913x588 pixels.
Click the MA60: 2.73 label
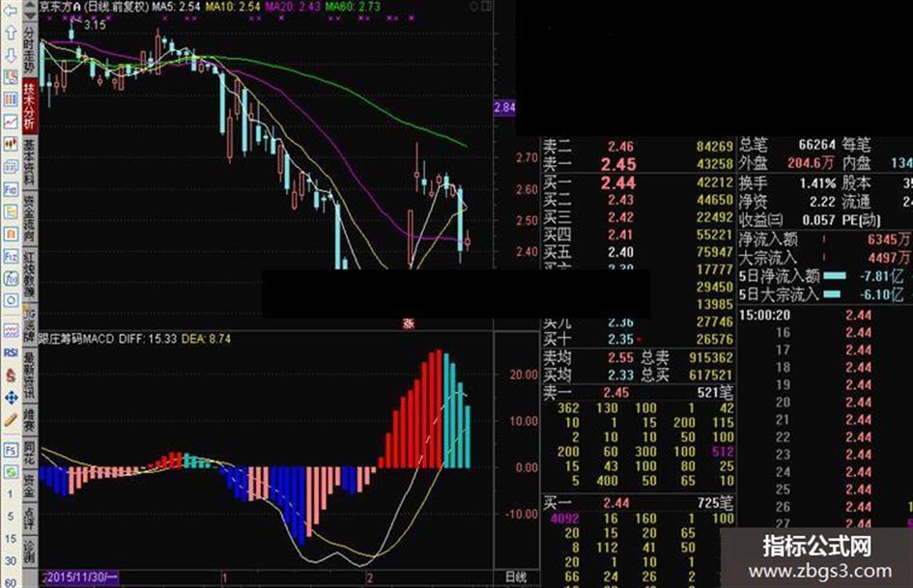tap(353, 7)
